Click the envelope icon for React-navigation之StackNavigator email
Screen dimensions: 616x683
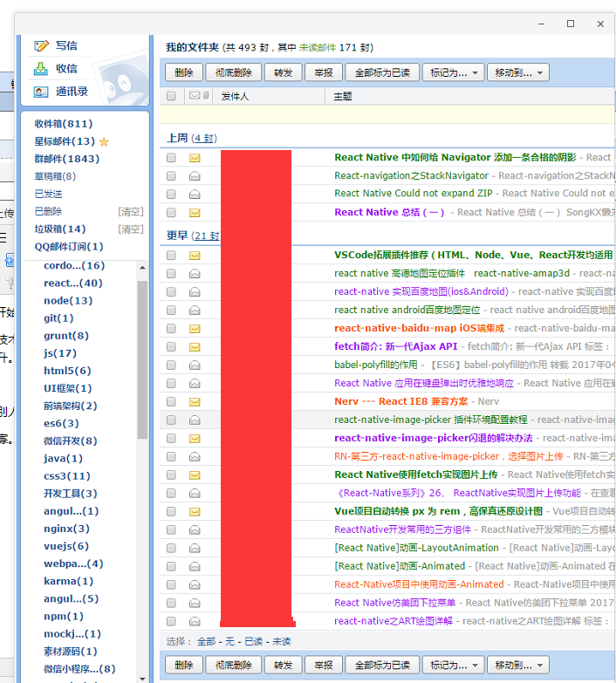coord(195,176)
